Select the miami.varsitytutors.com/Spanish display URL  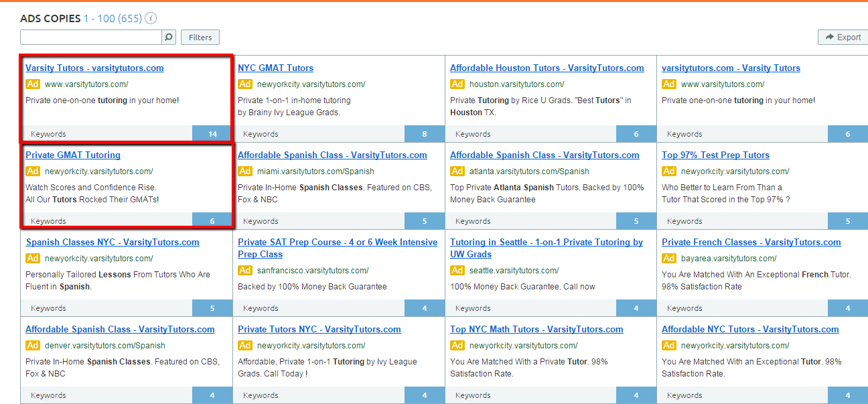pyautogui.click(x=315, y=172)
